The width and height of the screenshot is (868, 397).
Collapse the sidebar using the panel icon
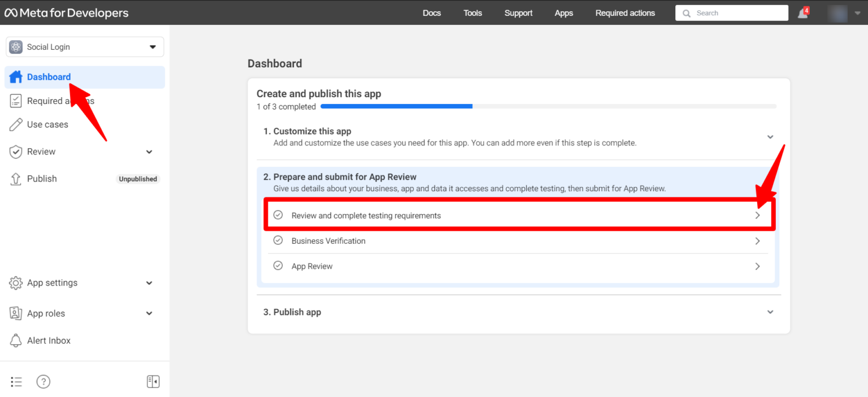pos(153,381)
